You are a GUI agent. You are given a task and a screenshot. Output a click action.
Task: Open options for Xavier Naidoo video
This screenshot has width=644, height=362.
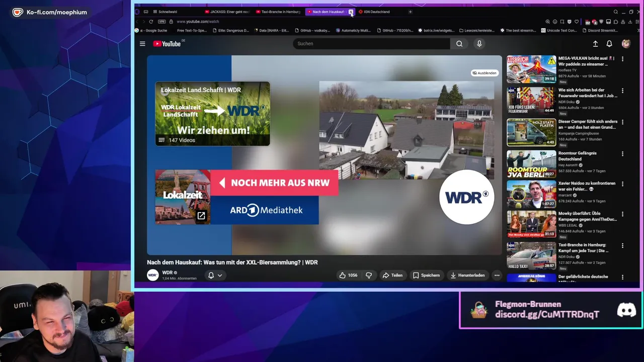click(622, 184)
